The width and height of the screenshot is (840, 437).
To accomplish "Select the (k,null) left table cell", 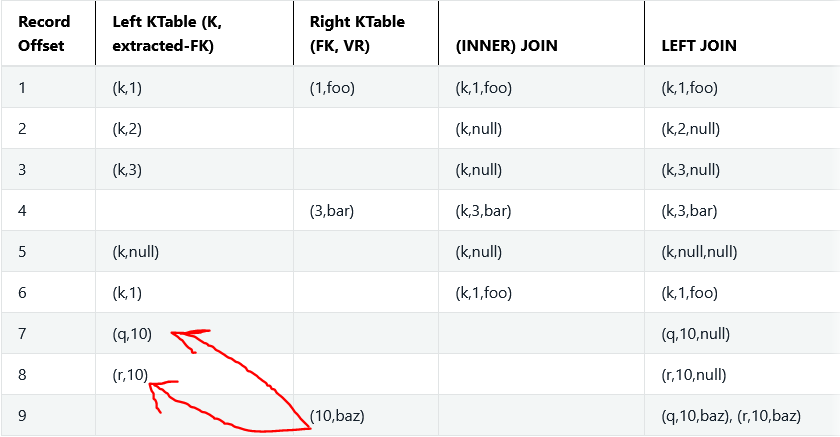I will pos(136,252).
